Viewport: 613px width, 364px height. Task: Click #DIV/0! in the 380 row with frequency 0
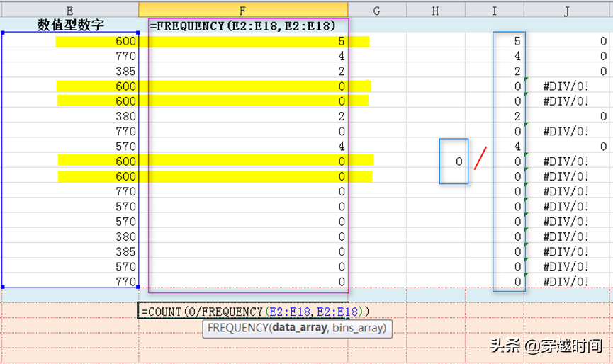point(566,237)
